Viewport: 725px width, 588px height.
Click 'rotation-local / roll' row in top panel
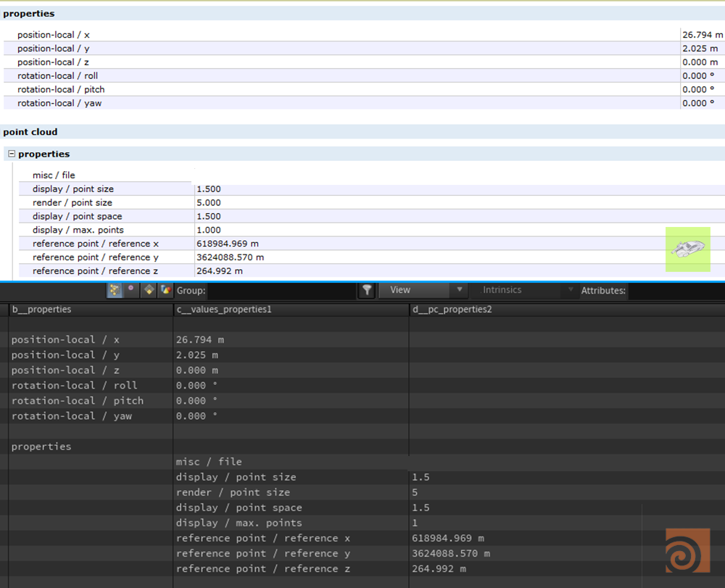(x=364, y=76)
